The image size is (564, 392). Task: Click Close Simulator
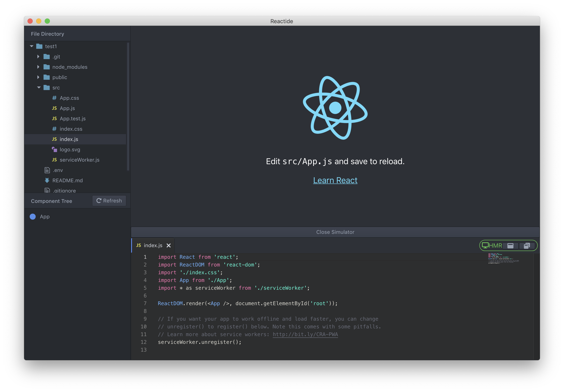pos(335,232)
